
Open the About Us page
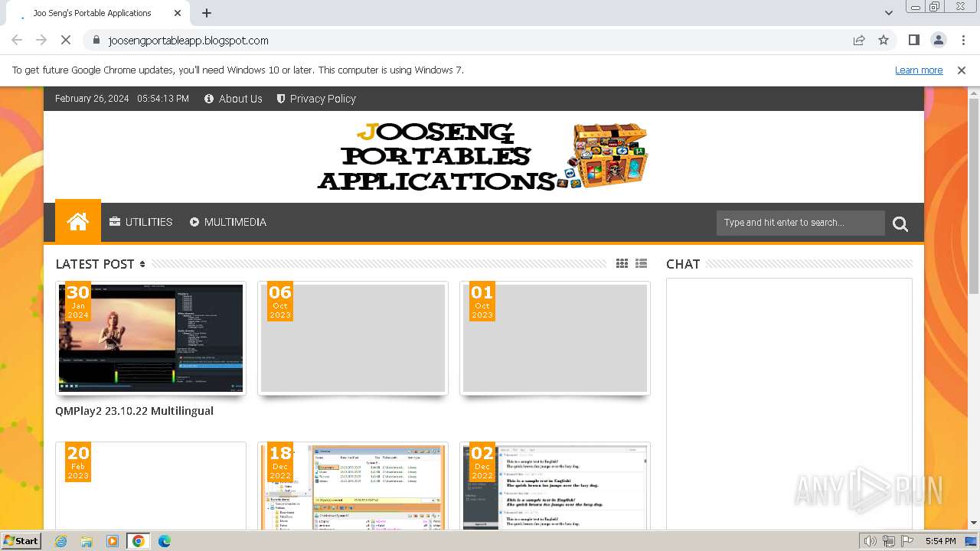click(x=234, y=99)
